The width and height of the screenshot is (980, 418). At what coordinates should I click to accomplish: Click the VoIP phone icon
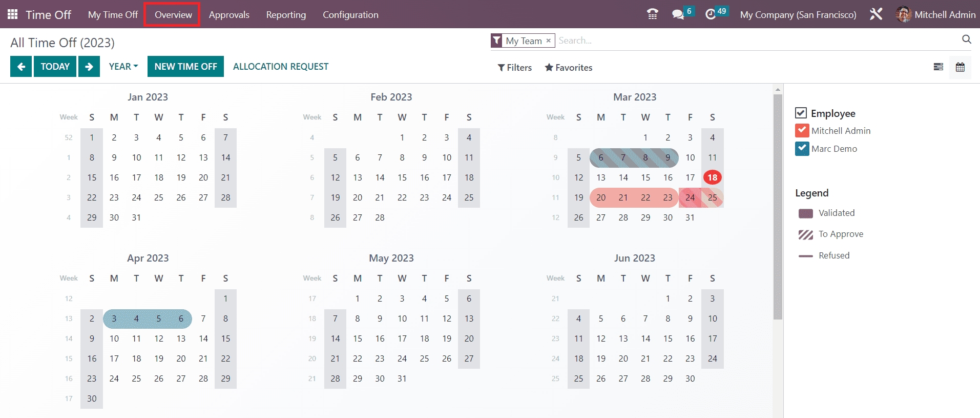tap(652, 14)
